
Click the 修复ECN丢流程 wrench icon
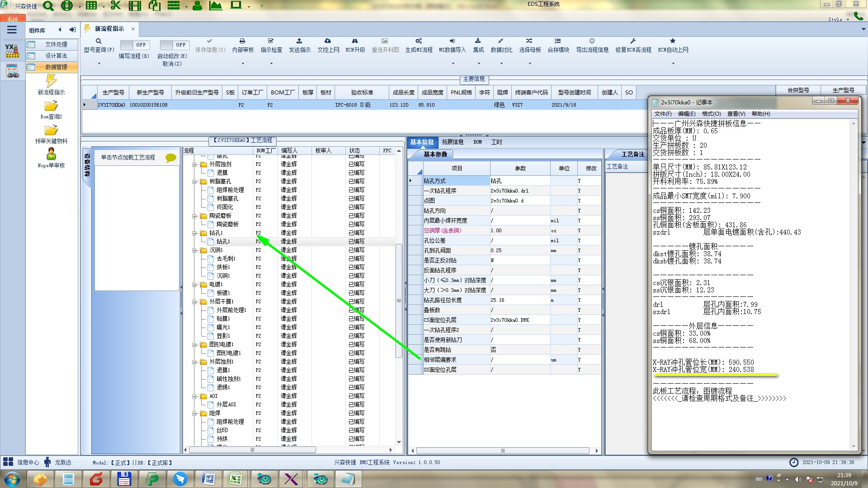633,41
